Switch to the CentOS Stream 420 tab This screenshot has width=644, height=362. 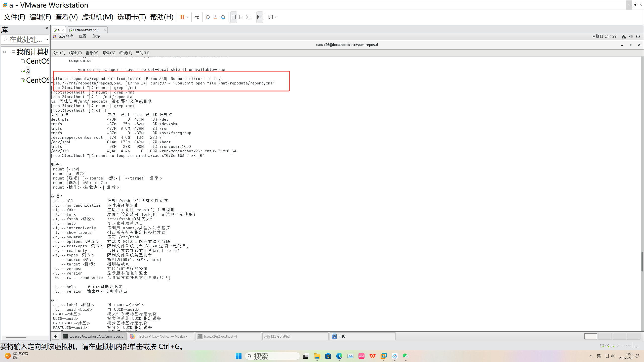click(x=86, y=30)
